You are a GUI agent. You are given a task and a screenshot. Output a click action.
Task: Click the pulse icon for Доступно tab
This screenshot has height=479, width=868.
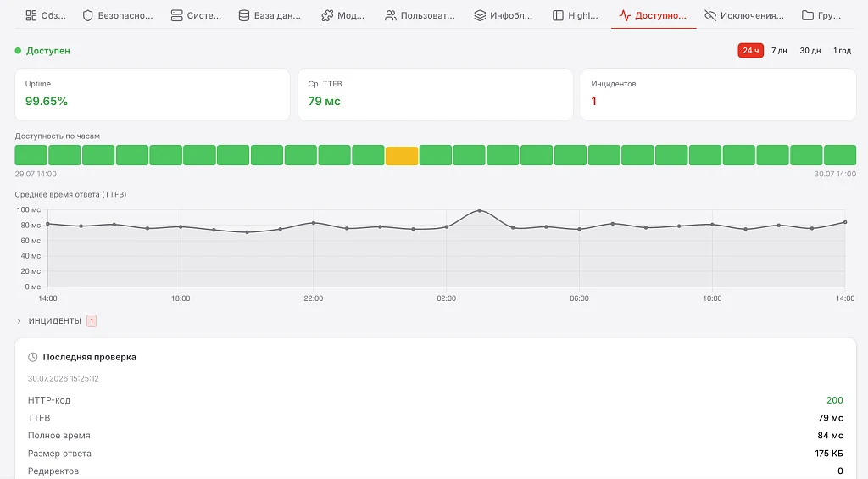pos(625,15)
